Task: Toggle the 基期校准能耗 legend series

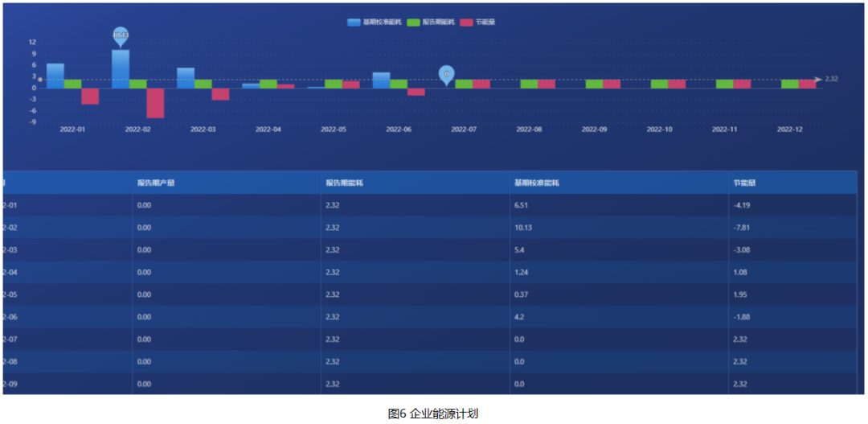Action: tap(374, 23)
